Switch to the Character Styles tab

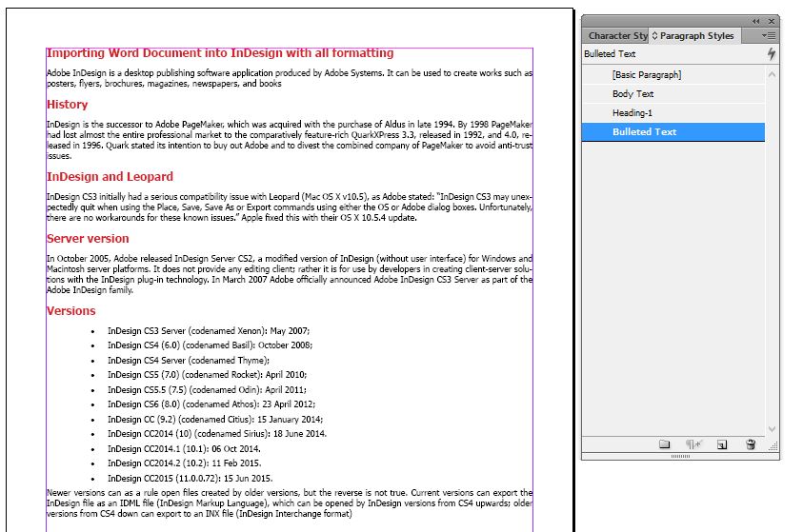616,36
